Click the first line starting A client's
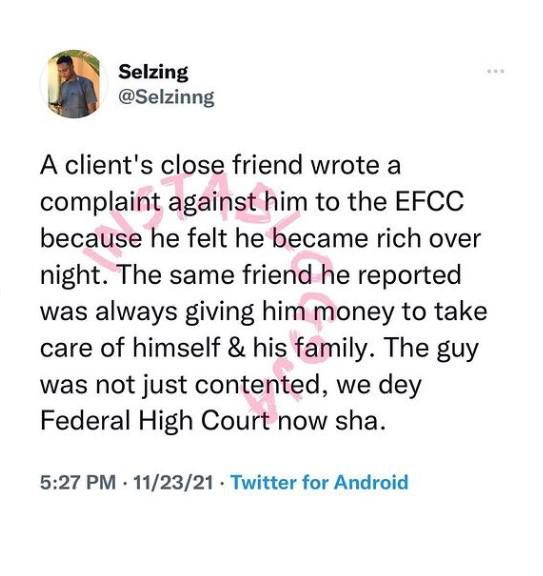 point(220,165)
